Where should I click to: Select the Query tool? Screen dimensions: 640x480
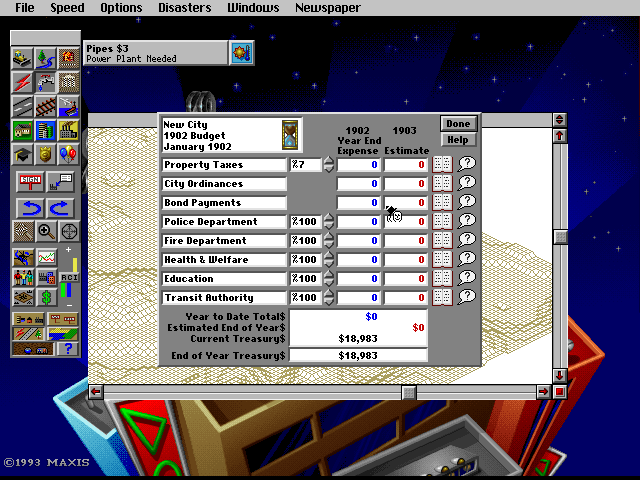(60, 182)
